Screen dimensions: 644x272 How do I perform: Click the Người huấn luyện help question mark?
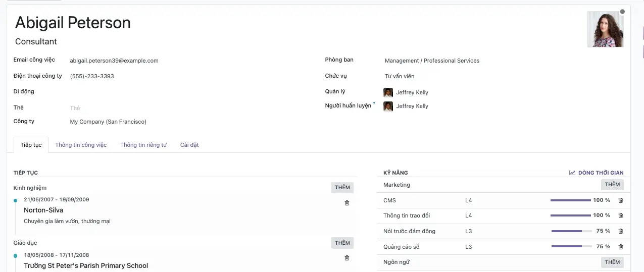pos(374,104)
